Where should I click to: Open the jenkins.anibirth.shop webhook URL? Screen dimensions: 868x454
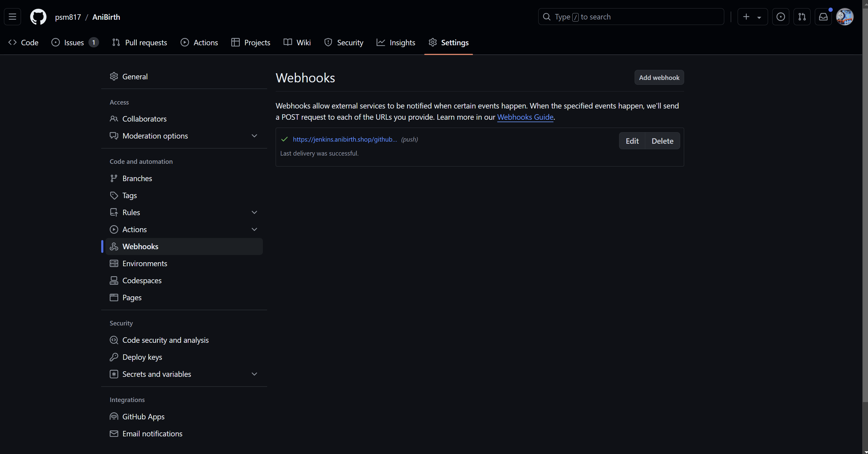(x=345, y=139)
